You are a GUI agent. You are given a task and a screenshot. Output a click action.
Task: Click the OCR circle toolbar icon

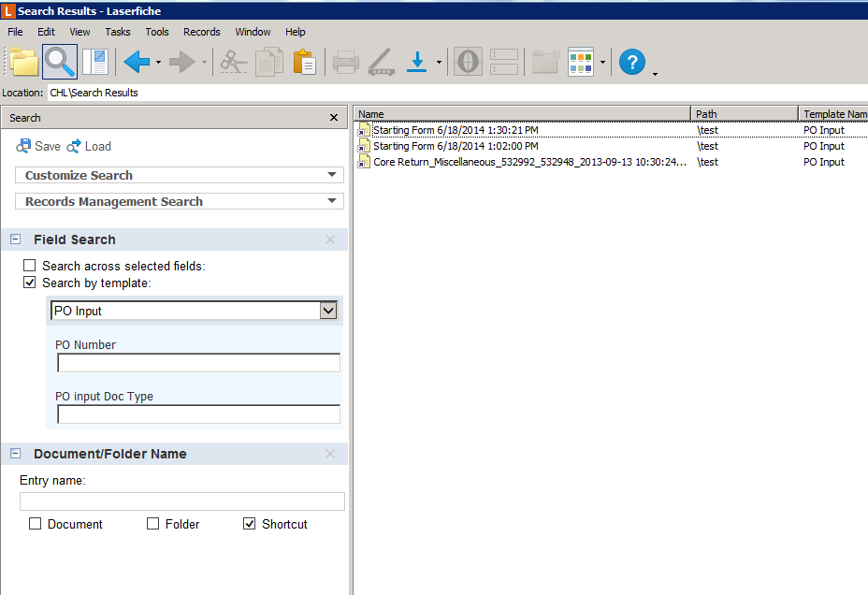(468, 62)
